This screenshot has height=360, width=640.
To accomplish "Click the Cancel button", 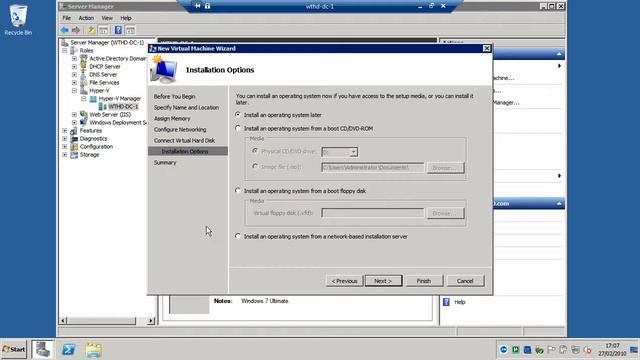I will 465,281.
